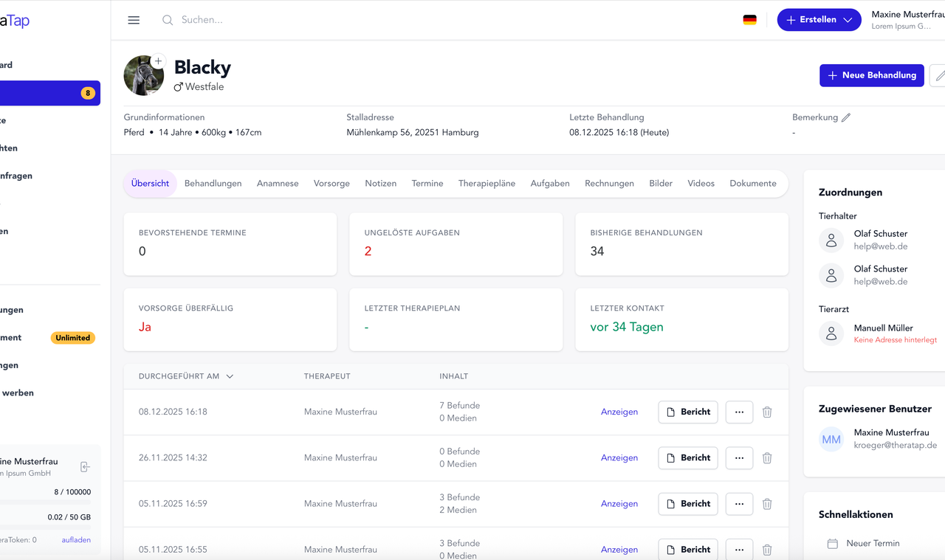Image resolution: width=945 pixels, height=560 pixels.
Task: Add photo with plus on Blacky avatar
Action: point(158,61)
